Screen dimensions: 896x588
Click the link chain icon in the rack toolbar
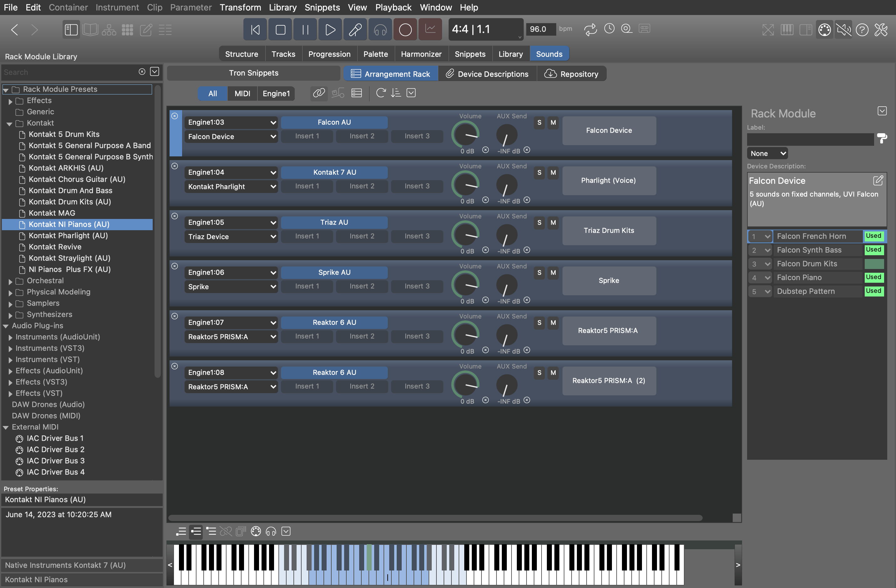[x=318, y=93]
